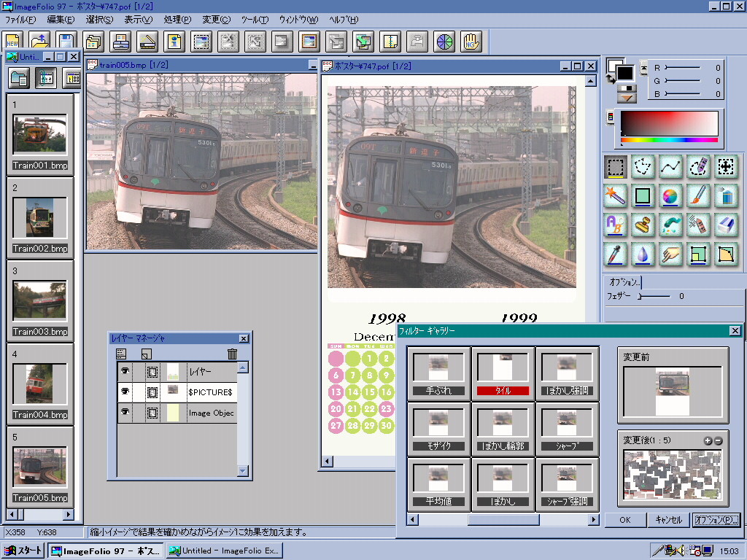Screen dimensions: 747x560
Task: Toggle visibility of the Image Object layer
Action: click(x=125, y=413)
